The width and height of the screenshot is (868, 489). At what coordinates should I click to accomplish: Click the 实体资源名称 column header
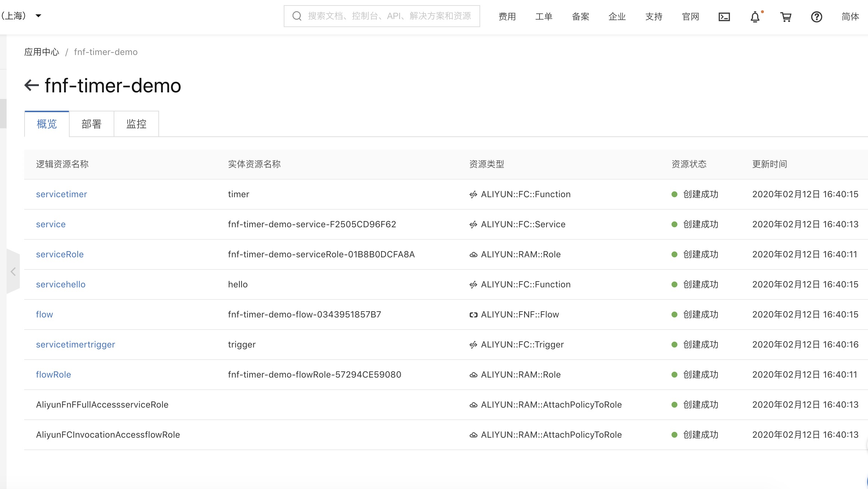(254, 164)
